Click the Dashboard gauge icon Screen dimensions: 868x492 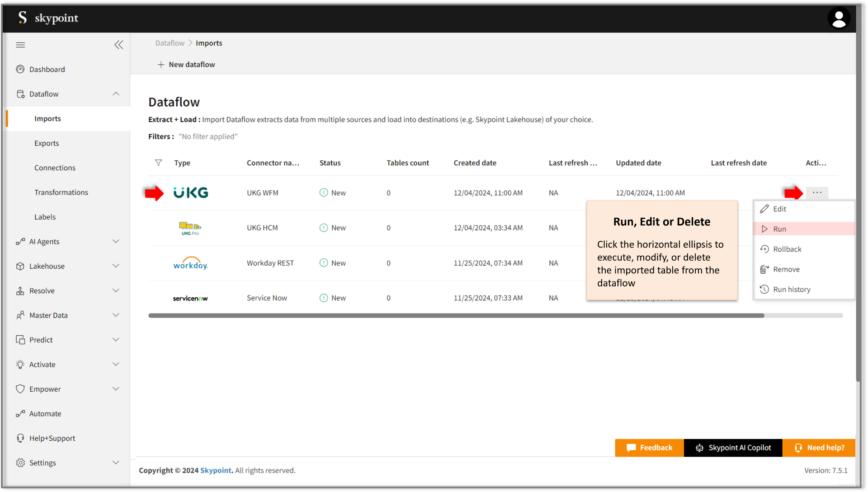tap(20, 69)
